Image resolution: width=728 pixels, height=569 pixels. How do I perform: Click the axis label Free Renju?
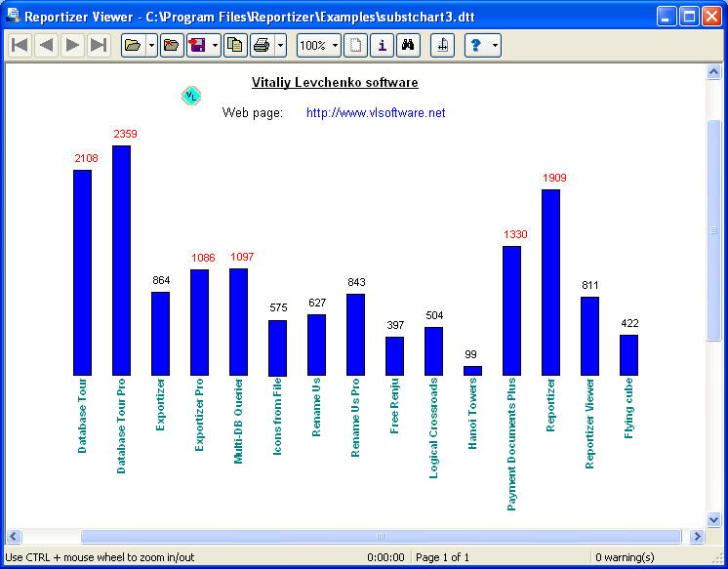[x=394, y=406]
